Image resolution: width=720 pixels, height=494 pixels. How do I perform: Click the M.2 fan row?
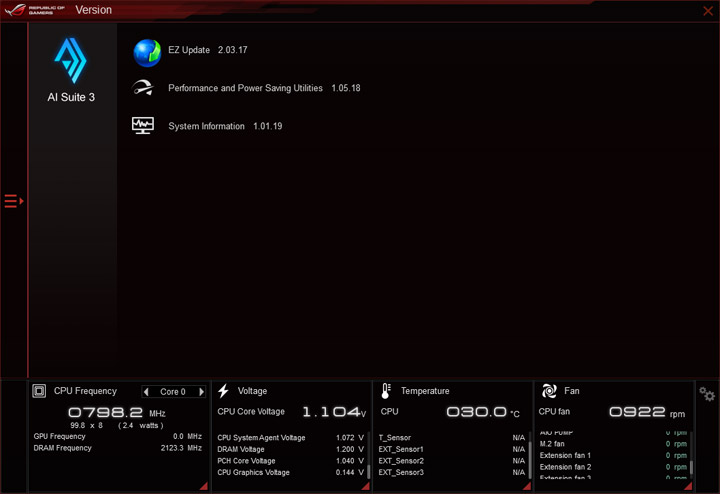tap(613, 444)
